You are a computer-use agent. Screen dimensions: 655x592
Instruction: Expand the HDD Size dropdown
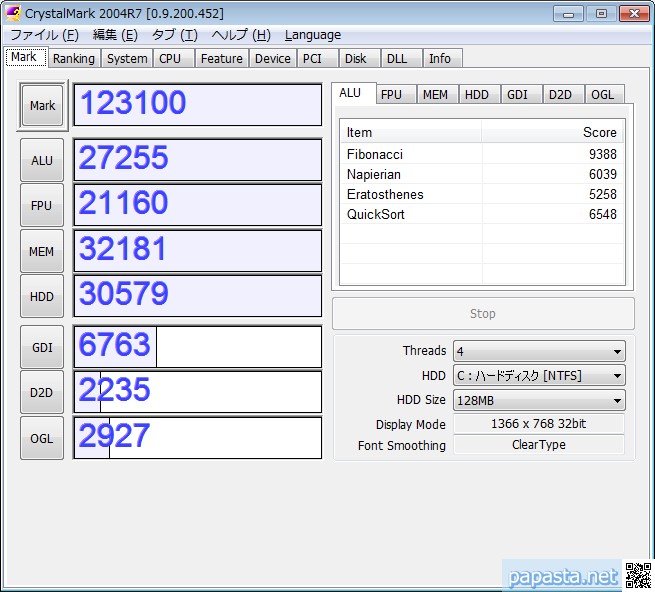pyautogui.click(x=539, y=400)
